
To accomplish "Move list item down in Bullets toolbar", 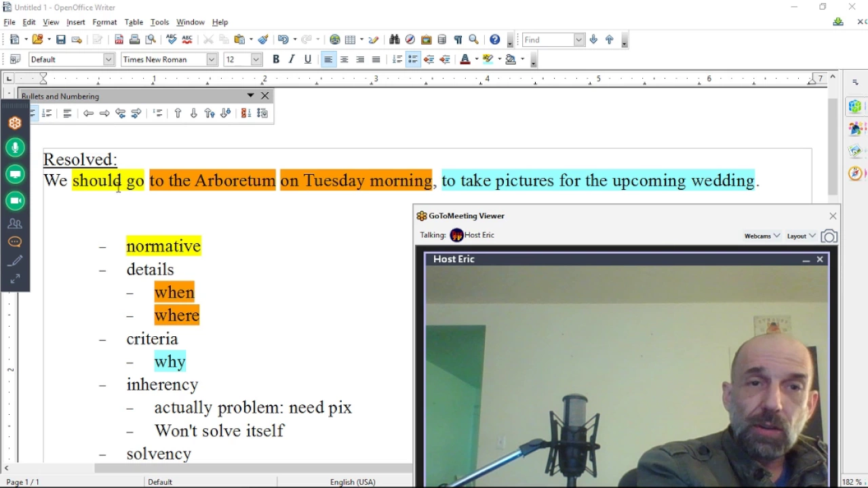I will point(194,114).
